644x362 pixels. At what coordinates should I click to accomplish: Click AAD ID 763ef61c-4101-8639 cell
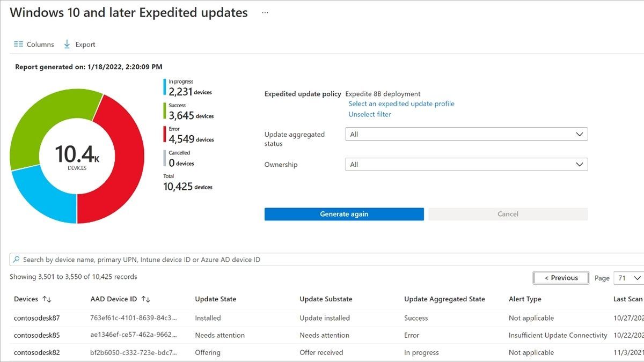134,318
